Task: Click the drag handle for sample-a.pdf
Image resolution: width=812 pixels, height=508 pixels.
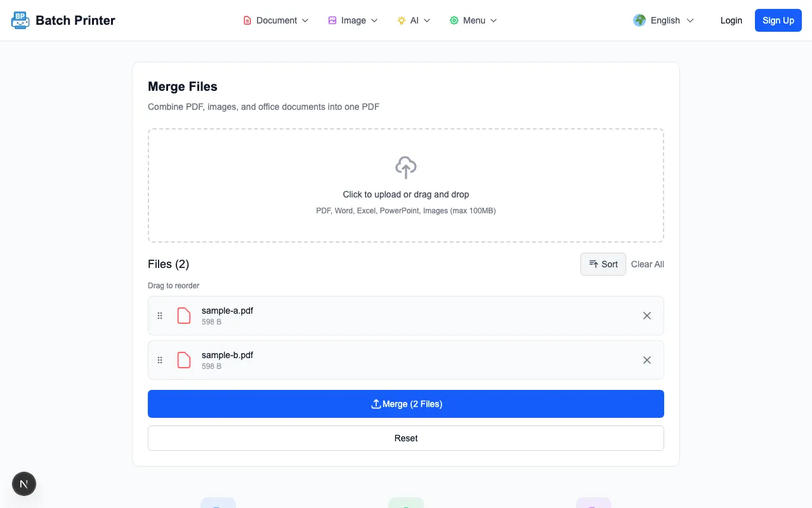Action: [x=160, y=316]
